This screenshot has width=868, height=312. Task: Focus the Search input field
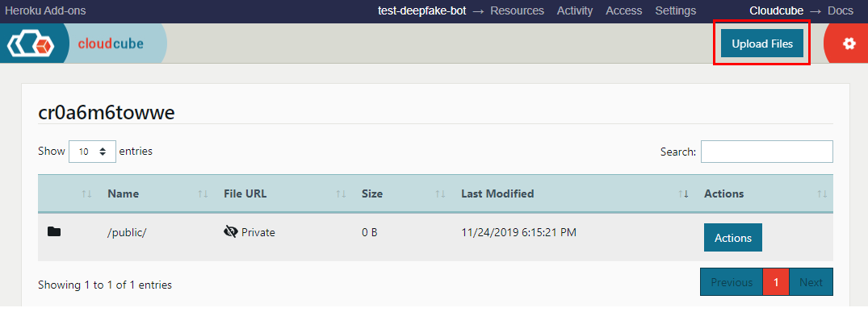767,152
